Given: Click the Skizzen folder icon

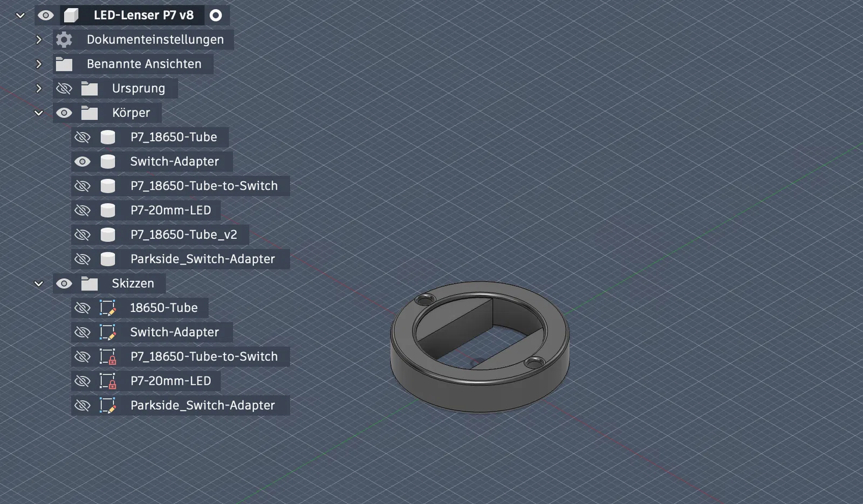Looking at the screenshot, I should point(90,284).
